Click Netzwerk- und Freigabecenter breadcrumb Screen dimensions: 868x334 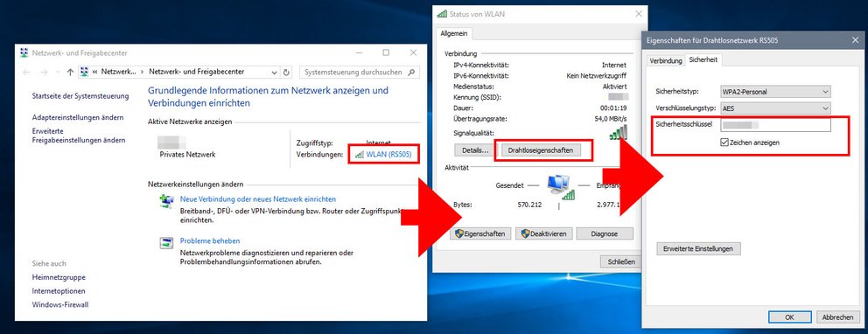click(197, 72)
